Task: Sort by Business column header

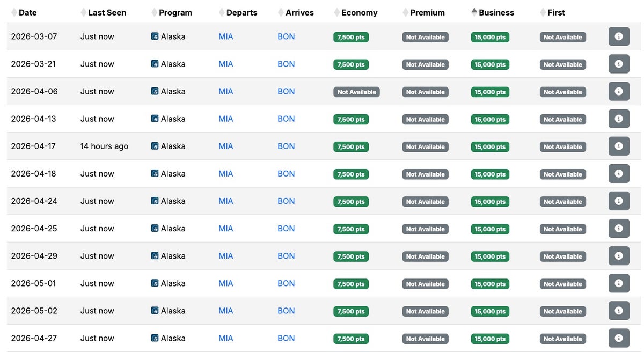Action: (496, 12)
